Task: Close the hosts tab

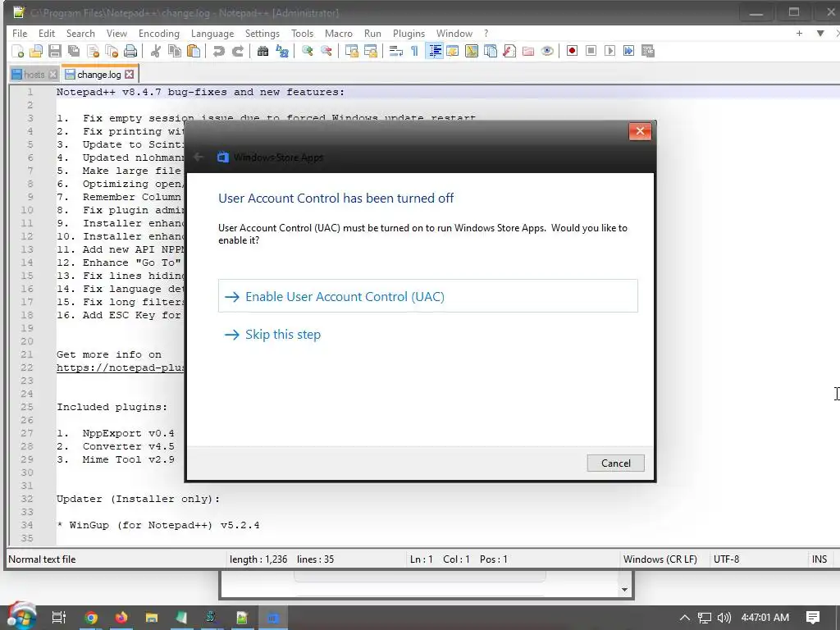Action: [x=52, y=75]
